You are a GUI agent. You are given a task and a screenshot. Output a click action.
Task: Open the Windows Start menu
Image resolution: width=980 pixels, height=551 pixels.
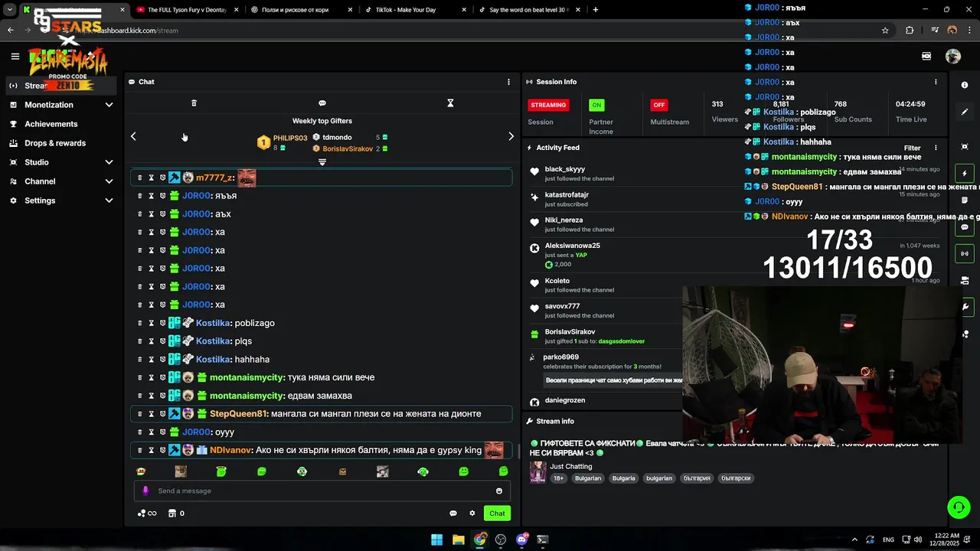436,540
